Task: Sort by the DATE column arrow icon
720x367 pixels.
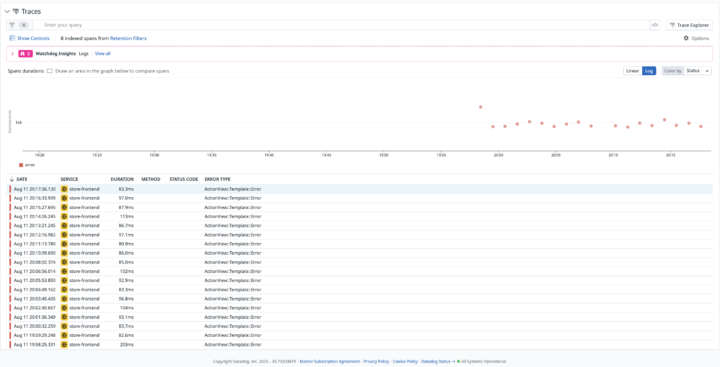Action: pos(11,179)
